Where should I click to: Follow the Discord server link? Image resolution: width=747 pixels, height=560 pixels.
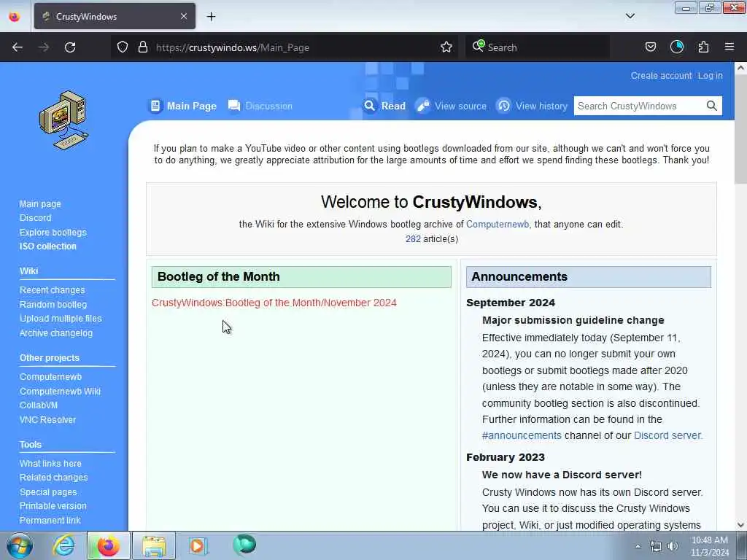pos(667,436)
